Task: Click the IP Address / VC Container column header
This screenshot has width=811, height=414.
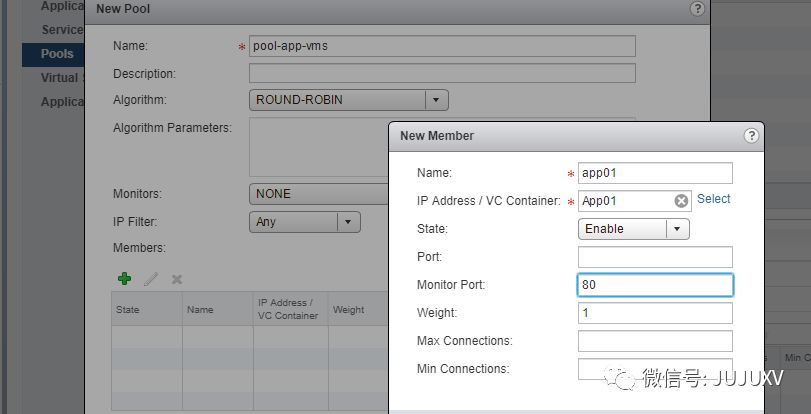Action: click(x=291, y=309)
